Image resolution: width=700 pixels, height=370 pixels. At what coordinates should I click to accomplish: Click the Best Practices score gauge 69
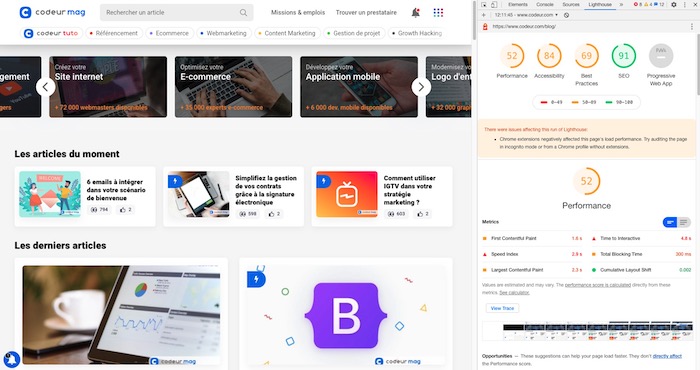(586, 56)
